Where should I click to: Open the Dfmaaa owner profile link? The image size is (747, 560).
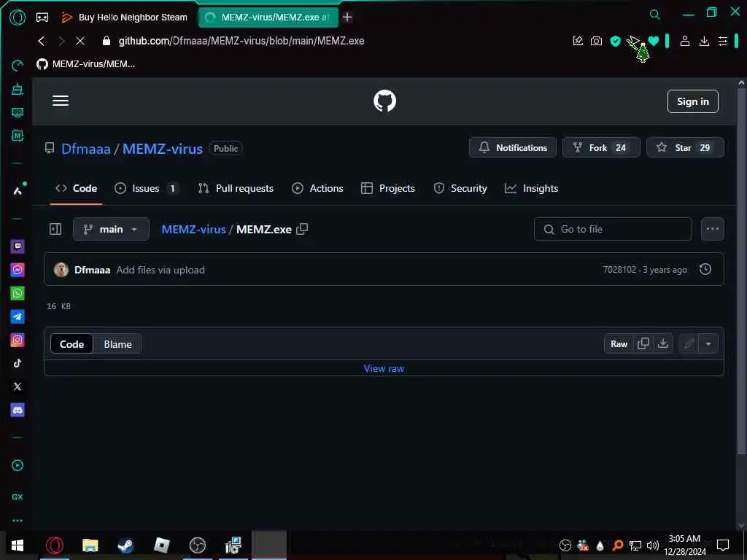(x=86, y=149)
